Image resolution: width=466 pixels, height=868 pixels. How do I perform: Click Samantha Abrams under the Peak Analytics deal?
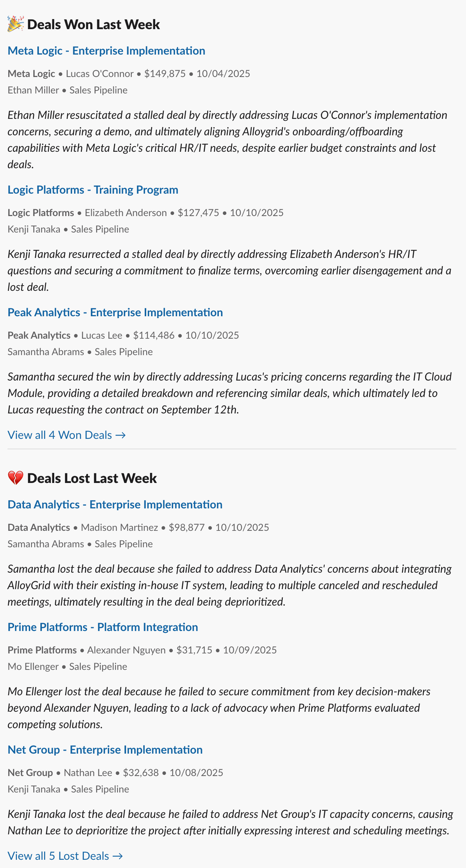pyautogui.click(x=46, y=352)
